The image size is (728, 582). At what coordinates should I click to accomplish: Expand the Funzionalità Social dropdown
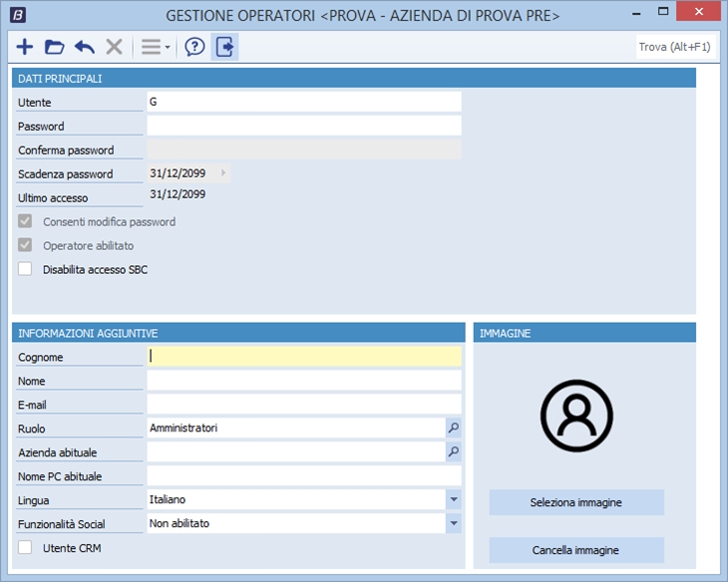point(454,523)
